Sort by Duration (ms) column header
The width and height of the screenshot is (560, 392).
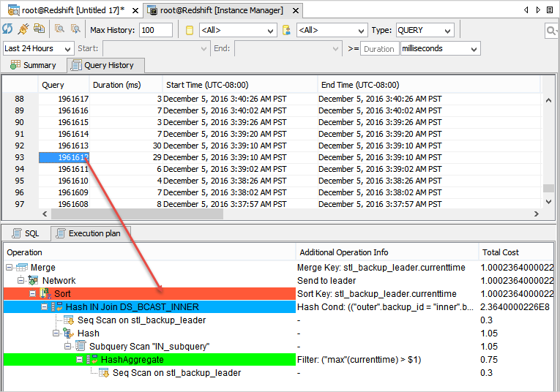(126, 85)
